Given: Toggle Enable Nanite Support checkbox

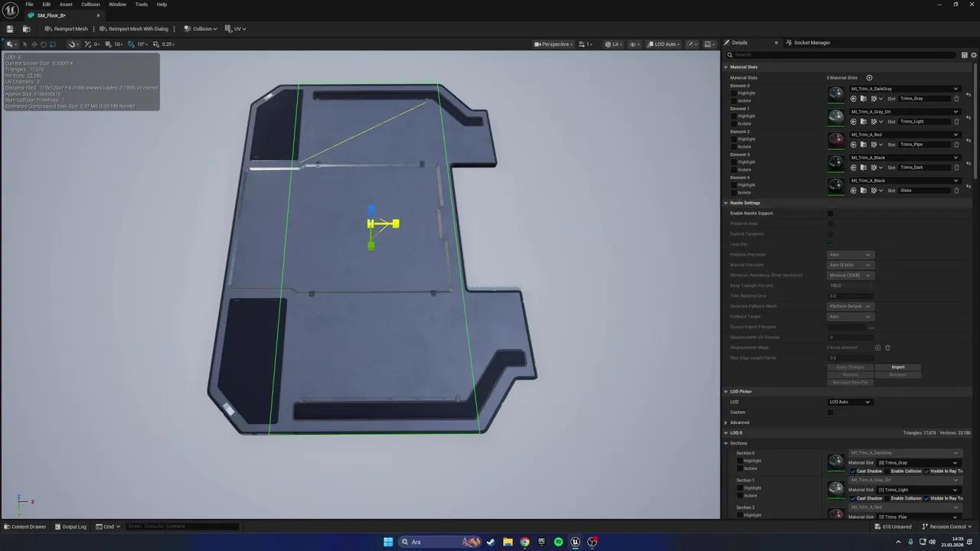Looking at the screenshot, I should tap(830, 214).
